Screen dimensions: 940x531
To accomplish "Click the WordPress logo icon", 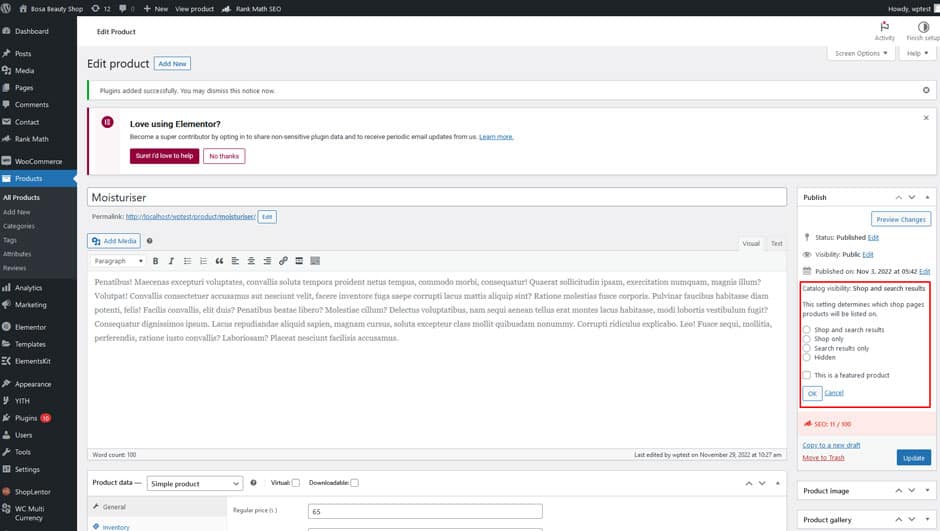I will point(6,8).
